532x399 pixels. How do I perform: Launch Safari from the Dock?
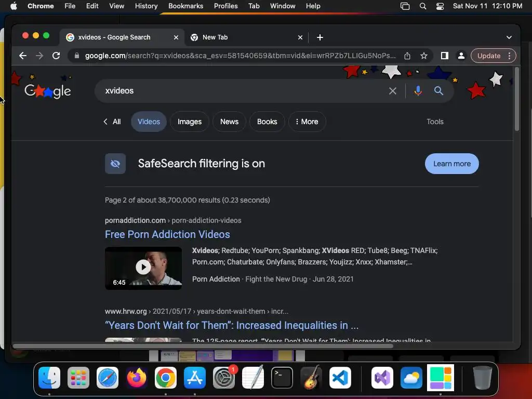click(x=108, y=378)
